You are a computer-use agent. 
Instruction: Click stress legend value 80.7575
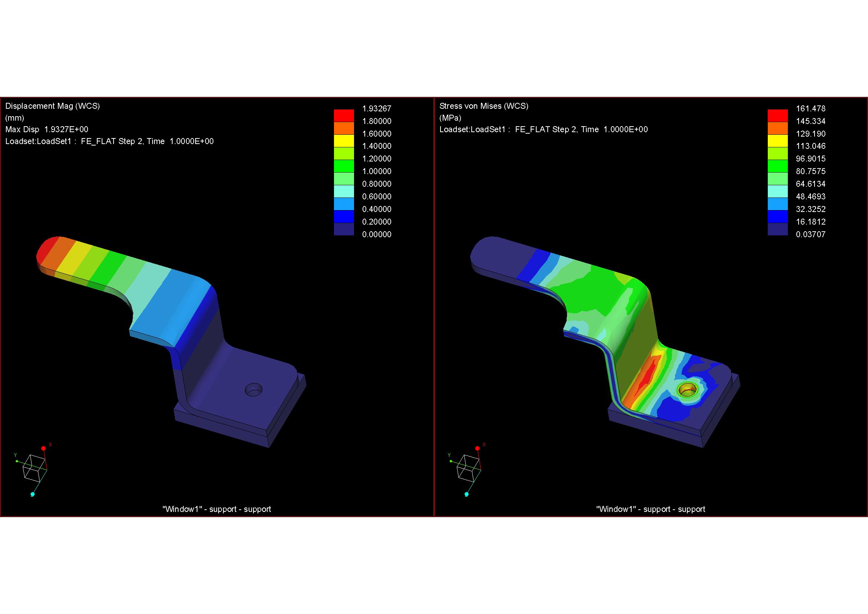coord(810,171)
